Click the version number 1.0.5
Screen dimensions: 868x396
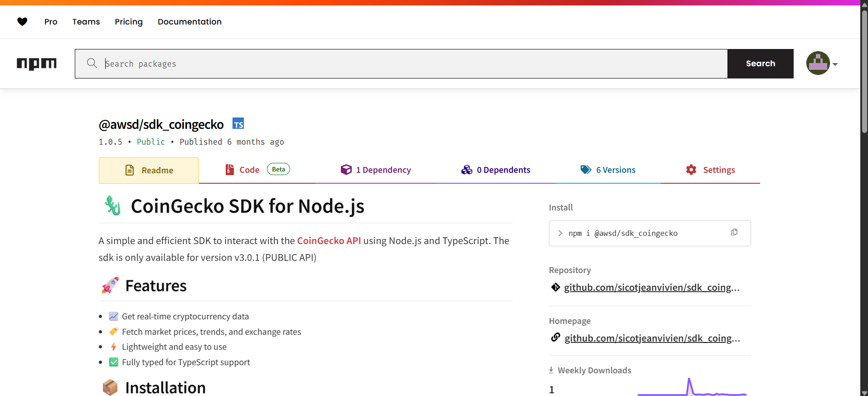pos(111,142)
